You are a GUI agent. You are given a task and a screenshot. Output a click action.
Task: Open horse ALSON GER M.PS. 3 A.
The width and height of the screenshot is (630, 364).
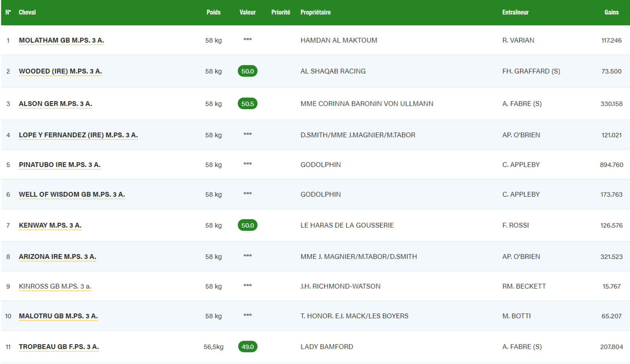click(55, 104)
